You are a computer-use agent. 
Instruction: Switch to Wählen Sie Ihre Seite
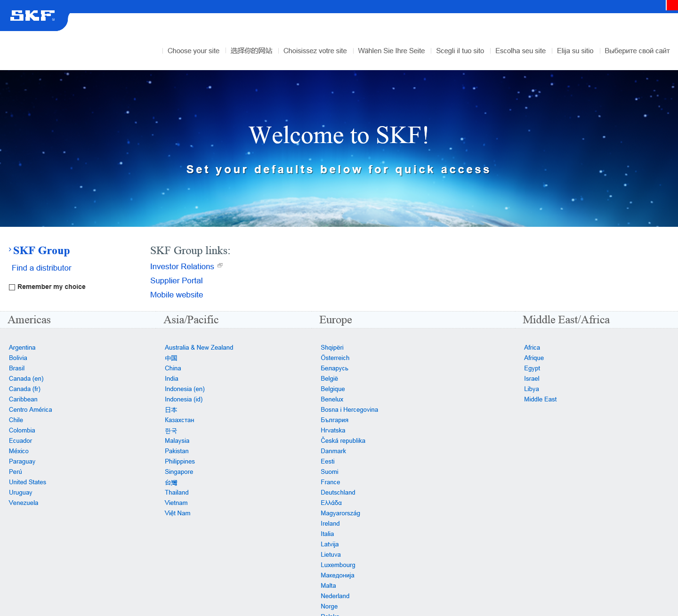(x=391, y=51)
